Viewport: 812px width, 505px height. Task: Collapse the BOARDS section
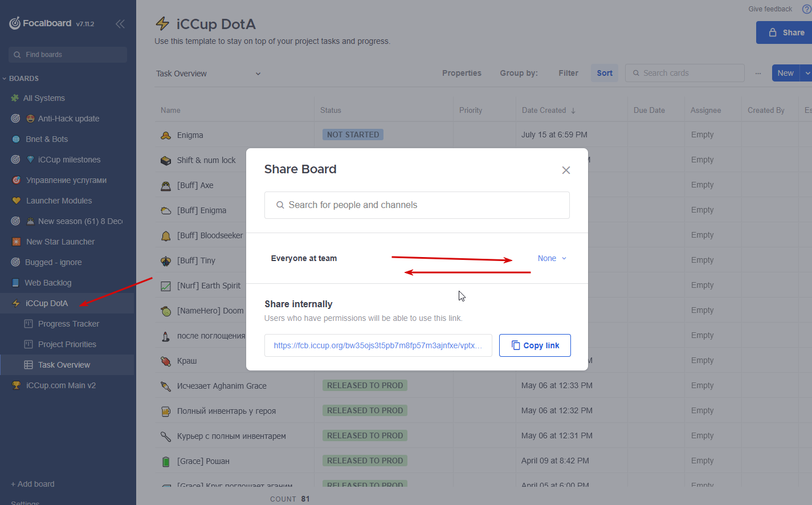5,79
